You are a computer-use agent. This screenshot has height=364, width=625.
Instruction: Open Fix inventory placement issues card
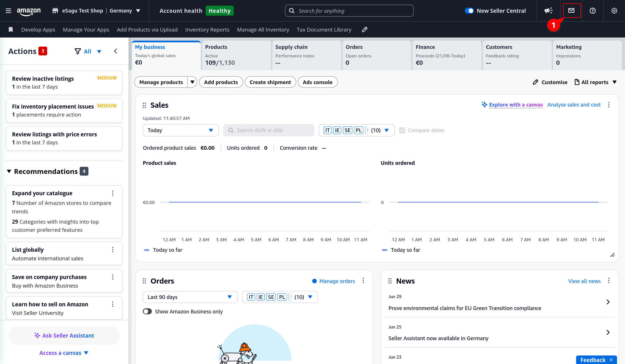64,111
